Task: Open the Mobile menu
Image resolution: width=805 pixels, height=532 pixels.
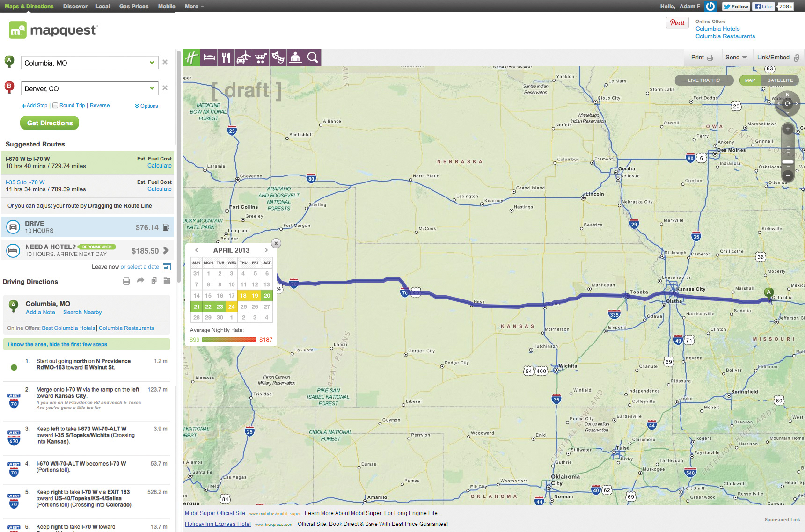Action: (167, 7)
